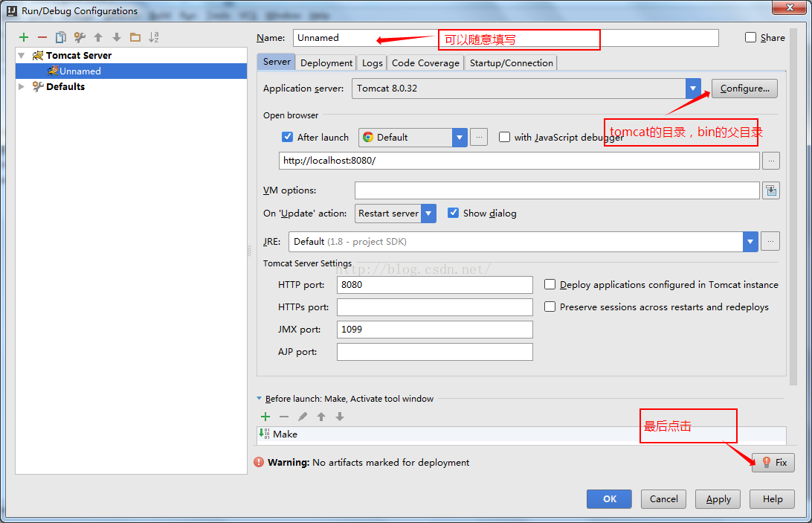Close the Run/Debug Configurations dialog

(790, 7)
